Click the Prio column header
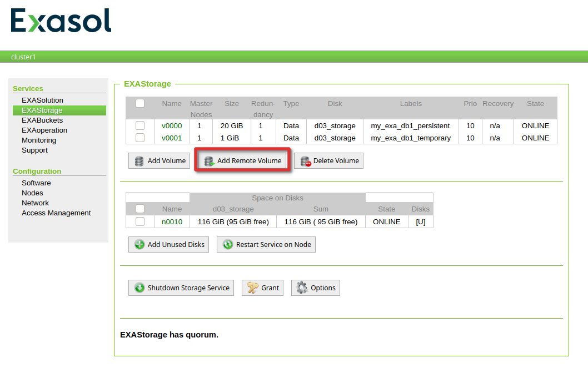Viewport: 588px width, 383px height. coord(470,104)
